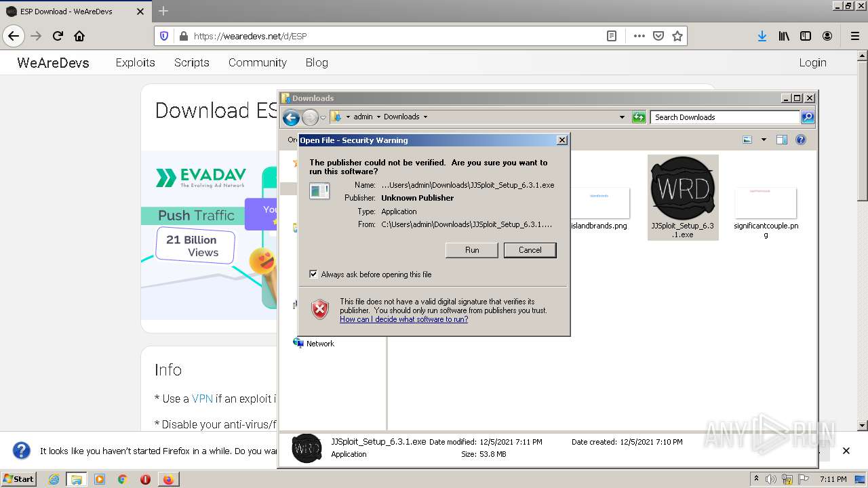
Task: Open 'How can I decide what software' link
Action: [403, 319]
